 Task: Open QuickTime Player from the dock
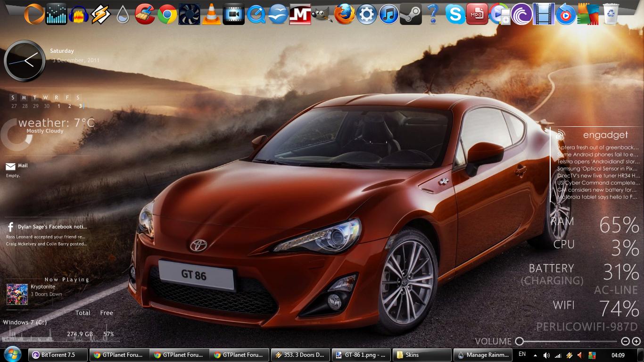pyautogui.click(x=256, y=15)
